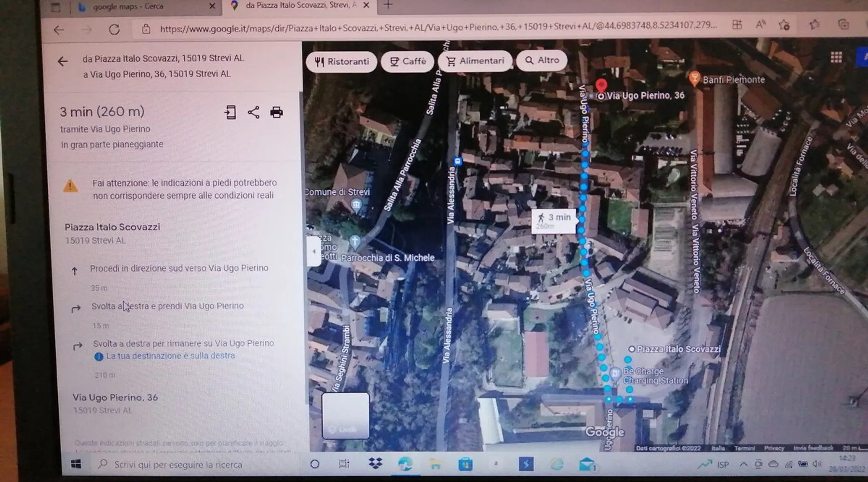Click the Privacy link on map footer
The height and width of the screenshot is (482, 868).
click(x=774, y=448)
